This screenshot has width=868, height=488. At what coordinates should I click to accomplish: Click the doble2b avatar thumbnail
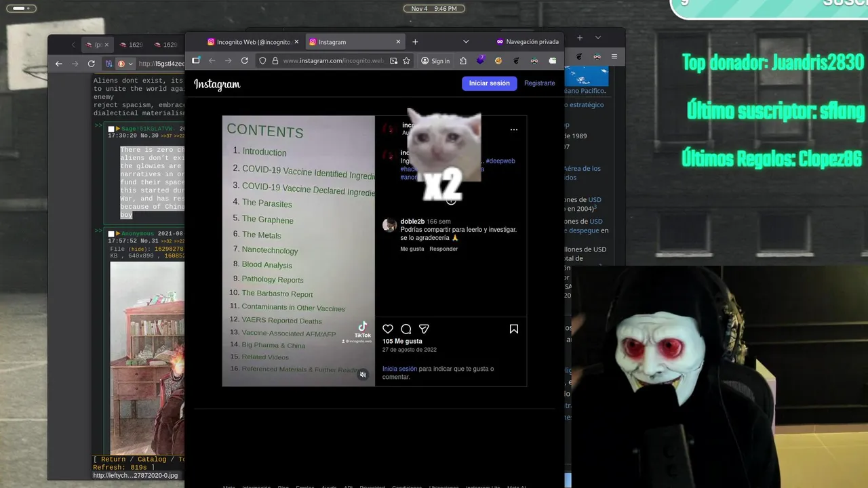coord(389,226)
